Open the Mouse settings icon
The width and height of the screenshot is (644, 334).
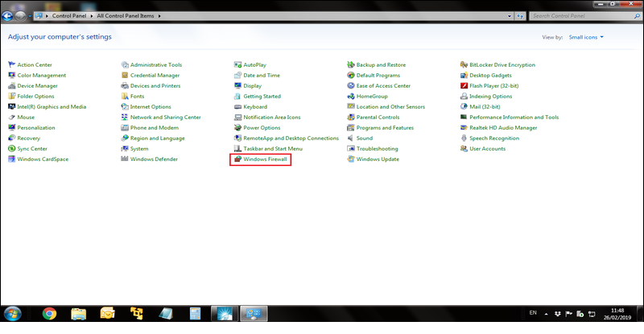(x=11, y=117)
